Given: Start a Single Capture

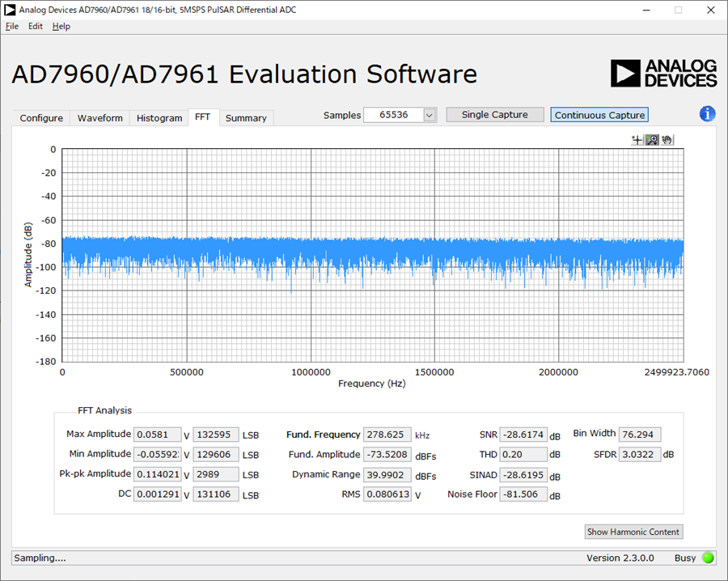Looking at the screenshot, I should (495, 115).
